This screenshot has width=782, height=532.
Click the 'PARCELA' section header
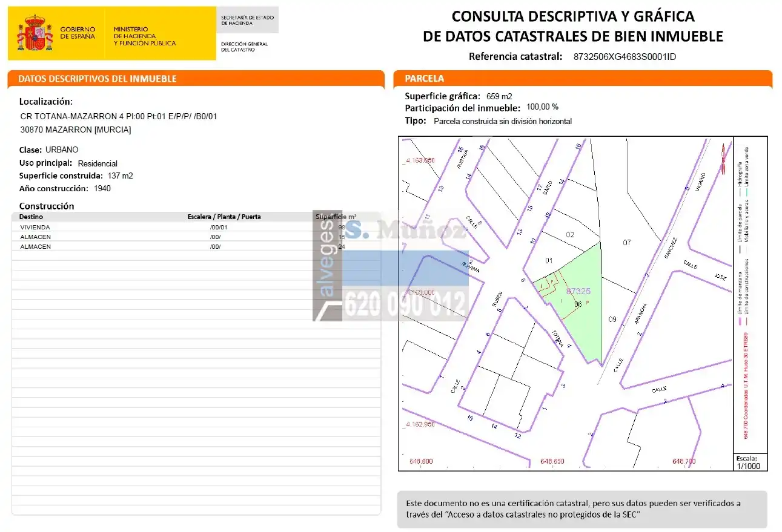(x=424, y=79)
